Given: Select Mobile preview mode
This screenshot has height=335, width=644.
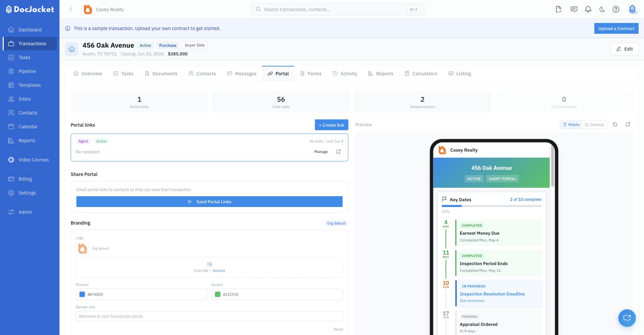Looking at the screenshot, I should (x=571, y=125).
